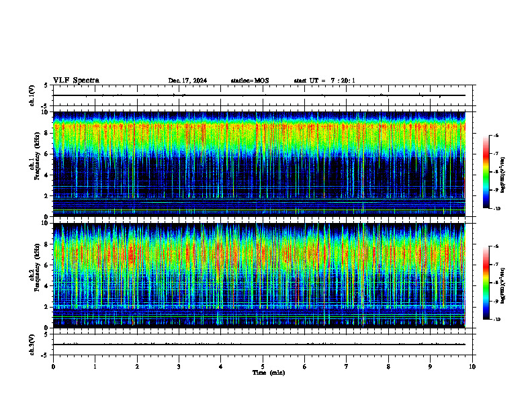Screen dimensions: 532x411
Task: Click time axis tick label "2"
Action: coord(137,367)
